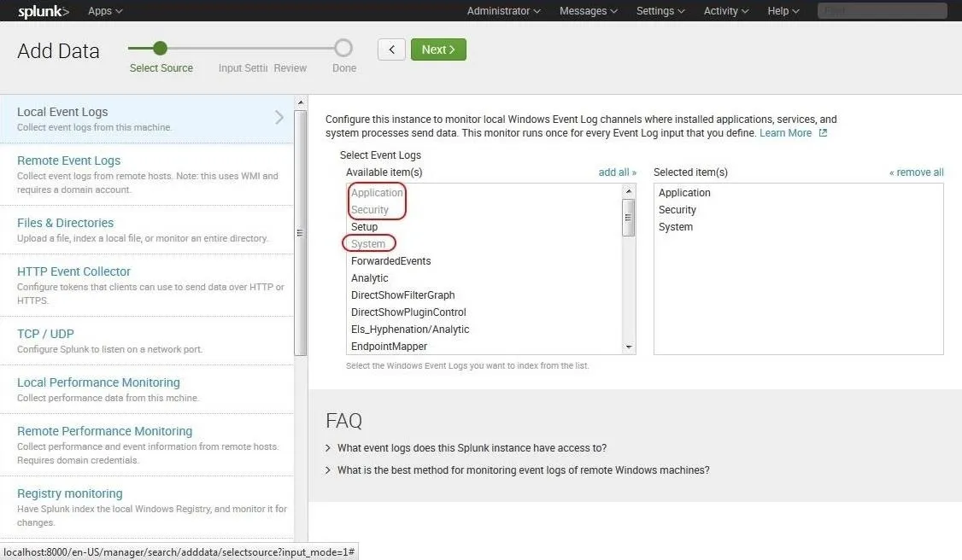The width and height of the screenshot is (962, 560).
Task: Add DirectShowPluginControl from available items
Action: coord(408,312)
